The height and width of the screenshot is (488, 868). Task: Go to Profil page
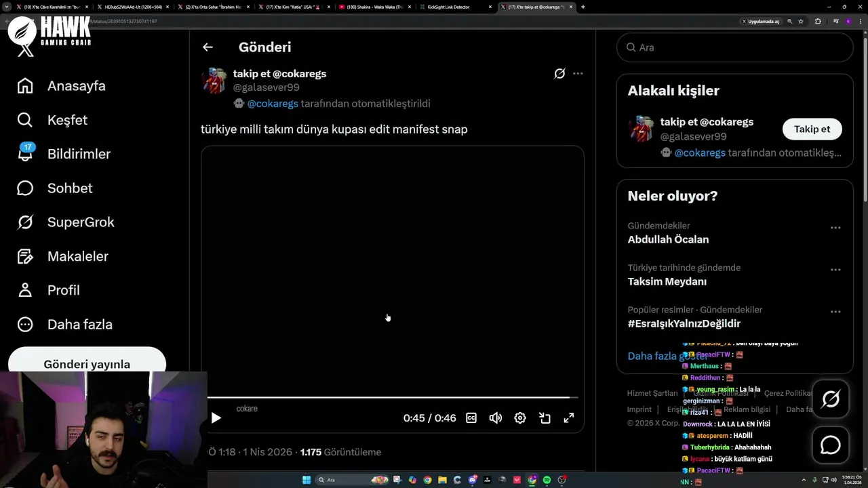[x=48, y=290]
